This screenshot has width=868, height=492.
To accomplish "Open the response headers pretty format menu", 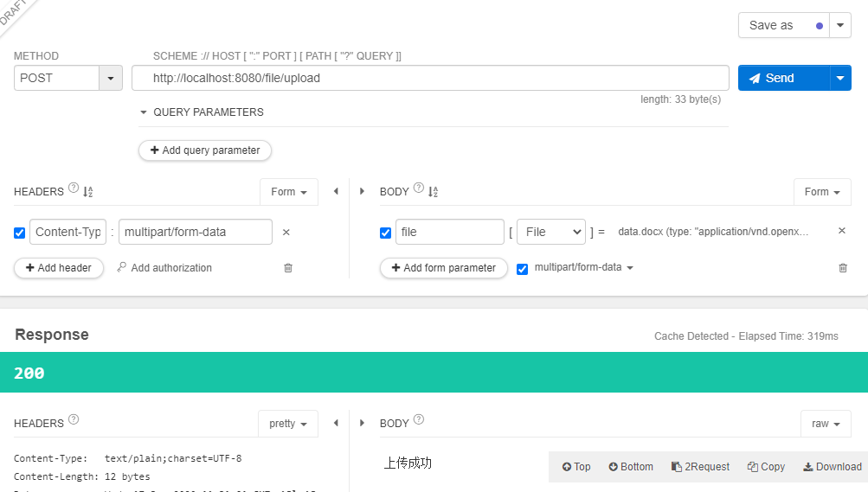I will [x=288, y=424].
